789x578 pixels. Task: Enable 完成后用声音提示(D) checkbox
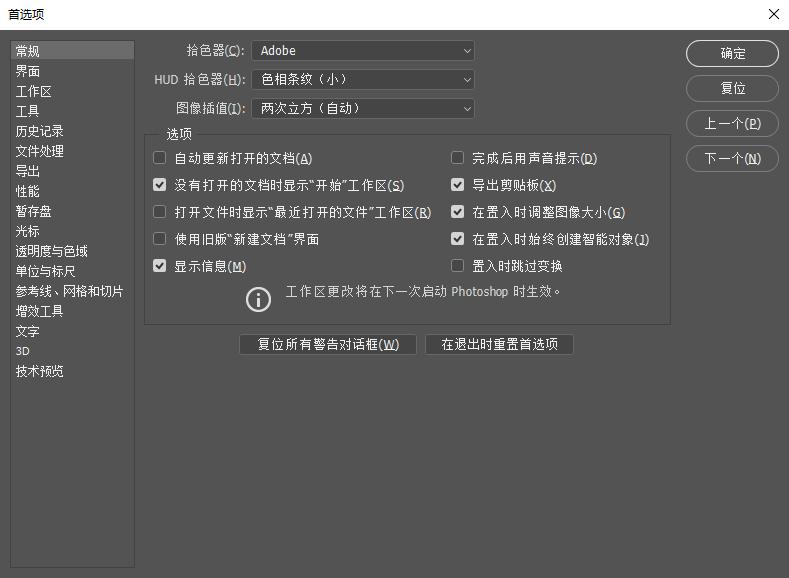click(x=457, y=158)
